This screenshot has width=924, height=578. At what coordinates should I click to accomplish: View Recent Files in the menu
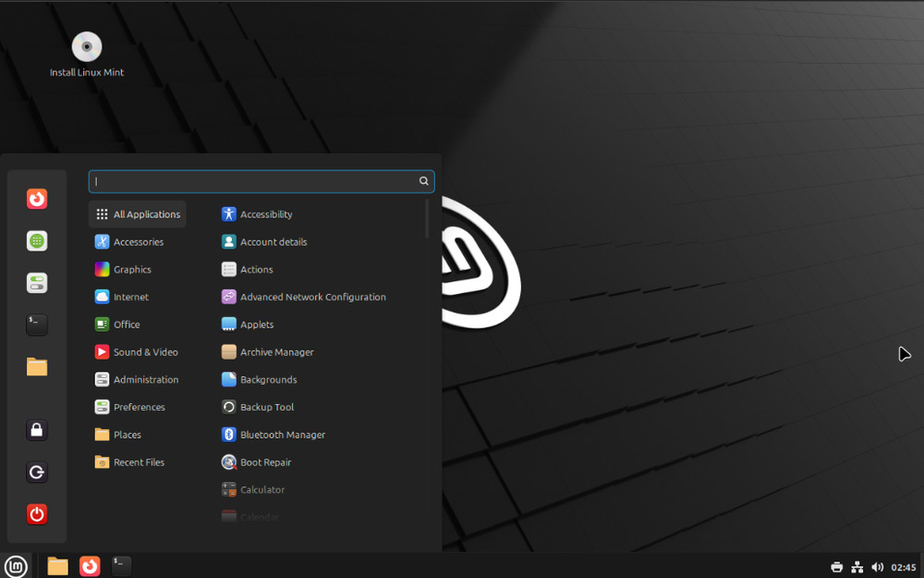pos(139,461)
